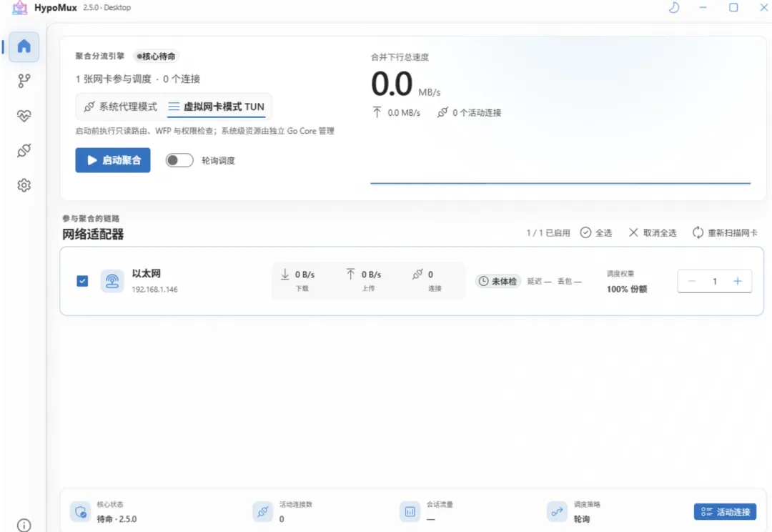Click the connections plug icon in 以太网 row
This screenshot has height=532, width=772.
[x=417, y=275]
